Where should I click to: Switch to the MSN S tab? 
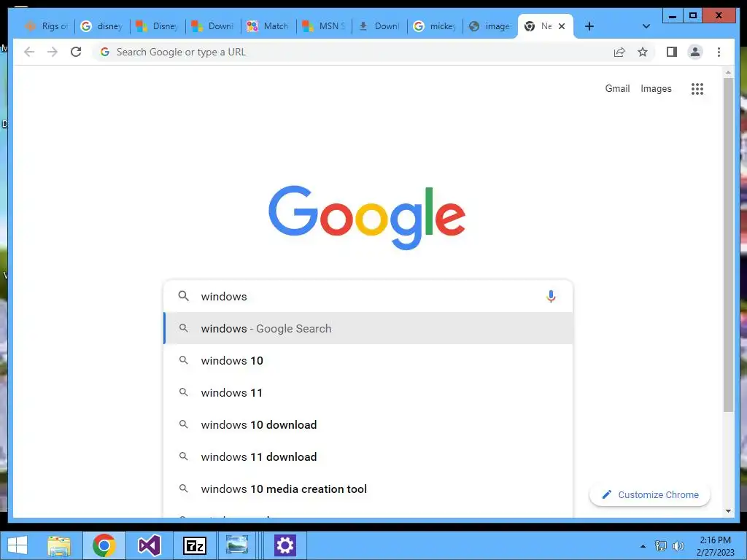pos(323,26)
